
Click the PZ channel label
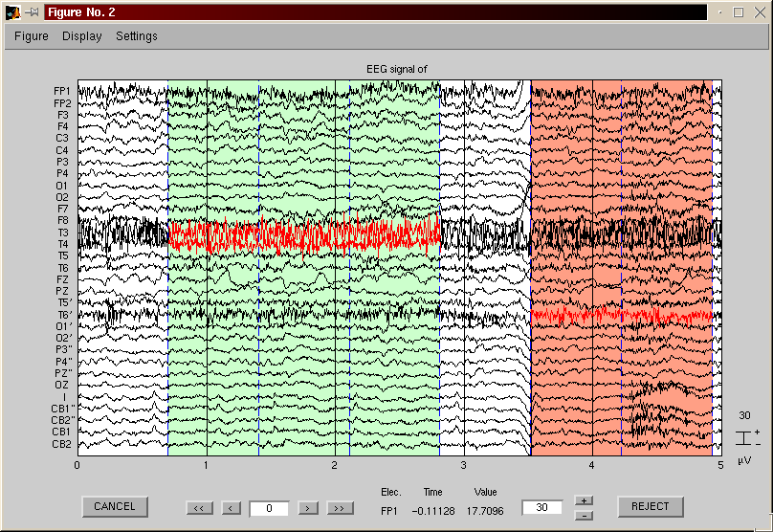point(62,292)
